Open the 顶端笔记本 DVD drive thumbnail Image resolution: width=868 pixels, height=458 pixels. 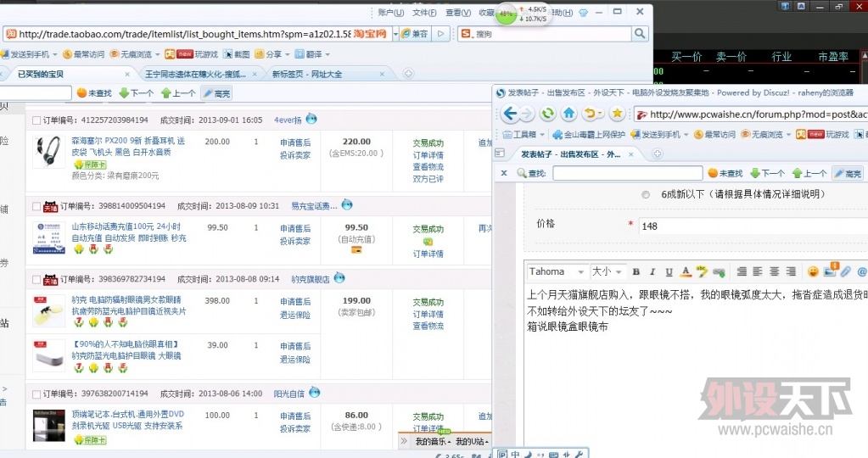pyautogui.click(x=48, y=426)
